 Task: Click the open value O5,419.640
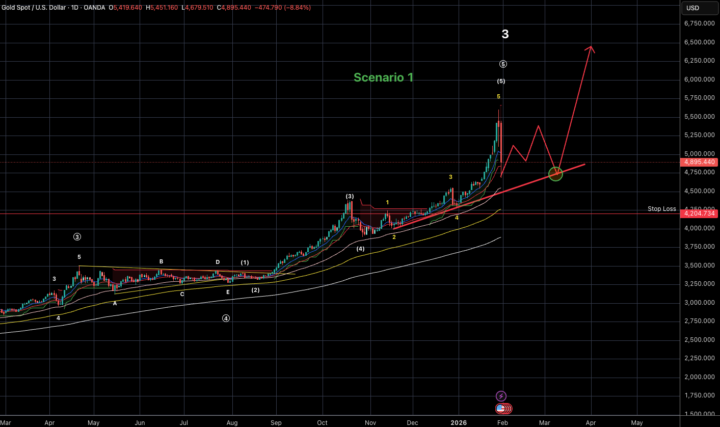(125, 8)
